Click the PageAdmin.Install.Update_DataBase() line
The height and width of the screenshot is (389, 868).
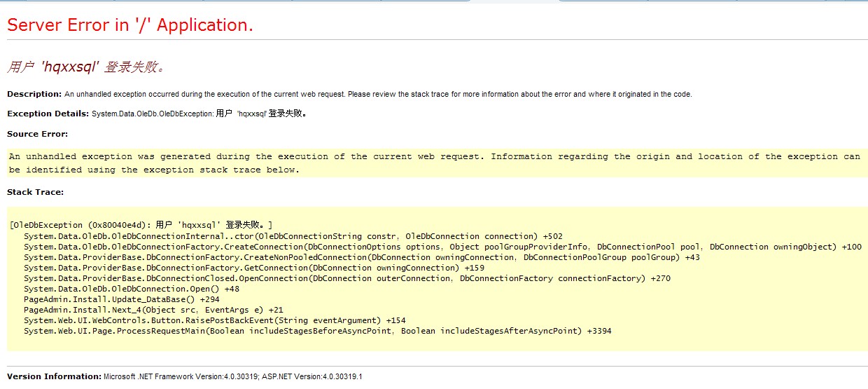click(121, 299)
